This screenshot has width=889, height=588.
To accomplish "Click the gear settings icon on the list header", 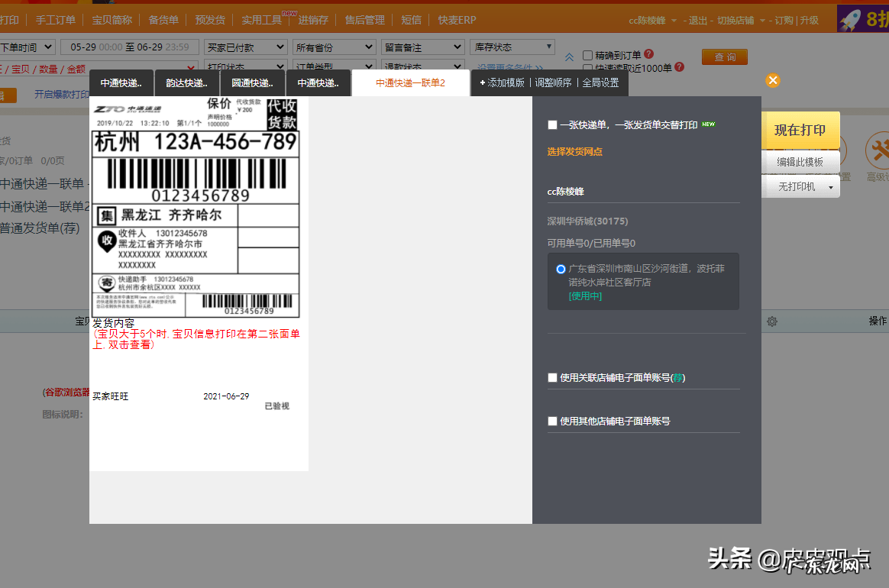I will click(772, 321).
